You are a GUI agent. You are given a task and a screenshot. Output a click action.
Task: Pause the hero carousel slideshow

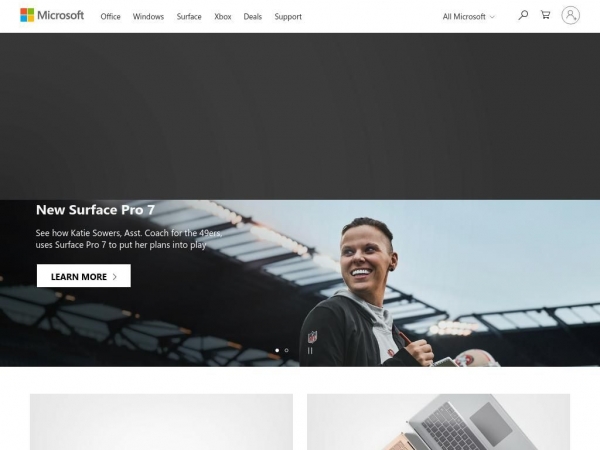pyautogui.click(x=310, y=351)
